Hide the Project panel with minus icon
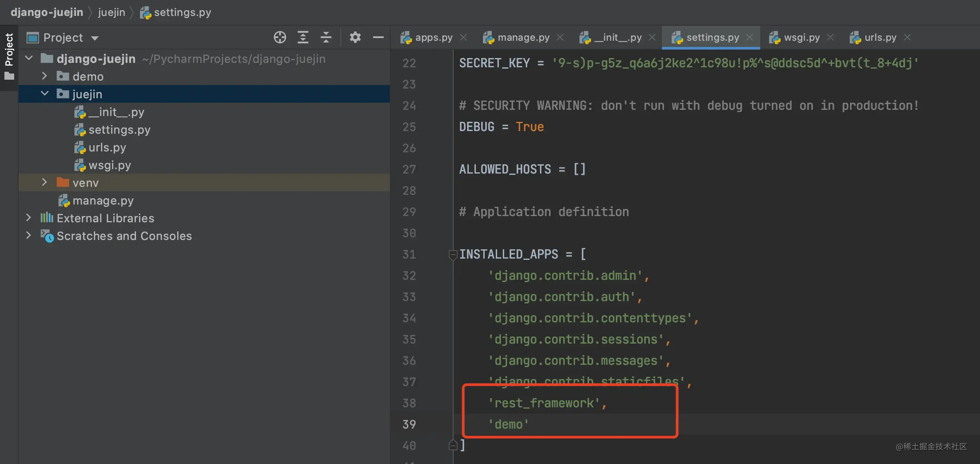This screenshot has width=980, height=464. (378, 38)
